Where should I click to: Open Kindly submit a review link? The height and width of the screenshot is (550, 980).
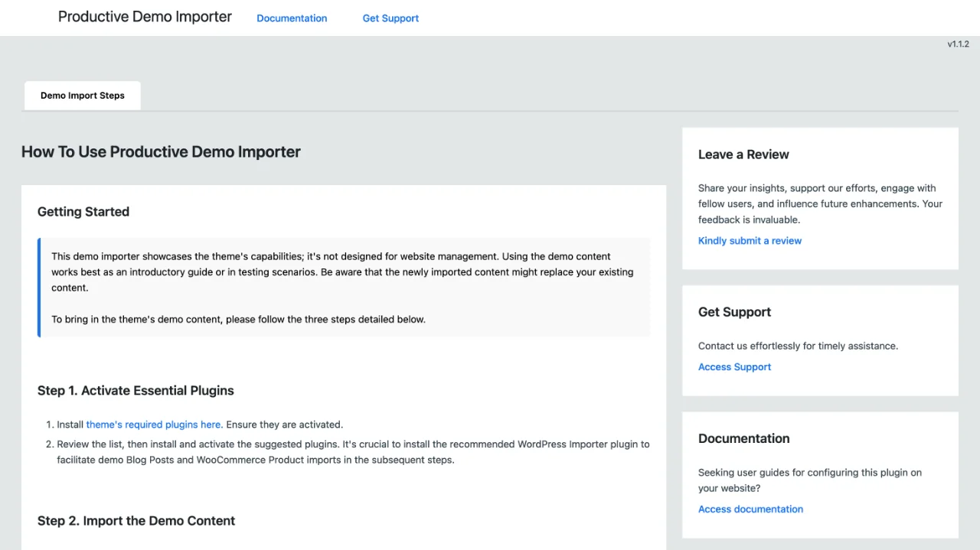pyautogui.click(x=750, y=241)
